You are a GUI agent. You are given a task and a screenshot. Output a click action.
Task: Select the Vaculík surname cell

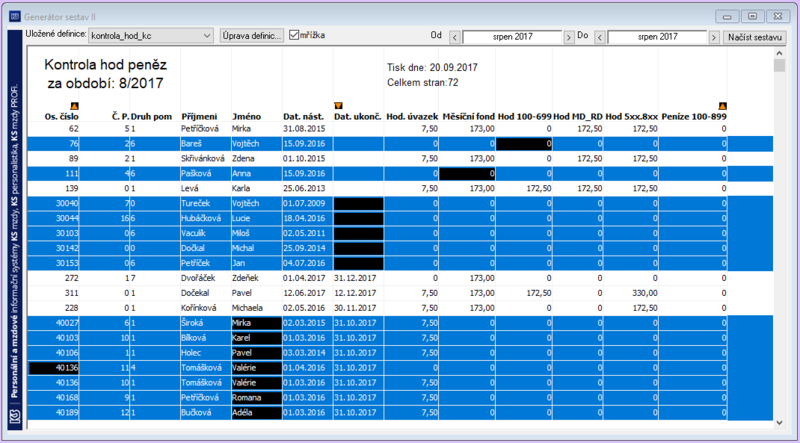pos(205,233)
